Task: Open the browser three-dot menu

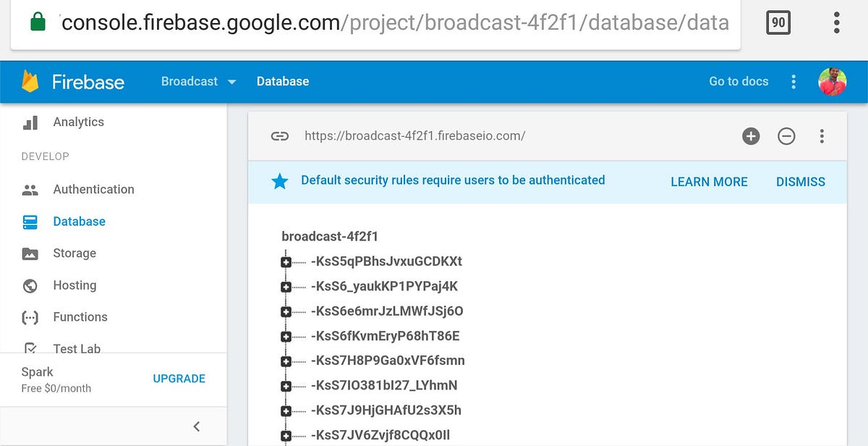Action: [836, 23]
